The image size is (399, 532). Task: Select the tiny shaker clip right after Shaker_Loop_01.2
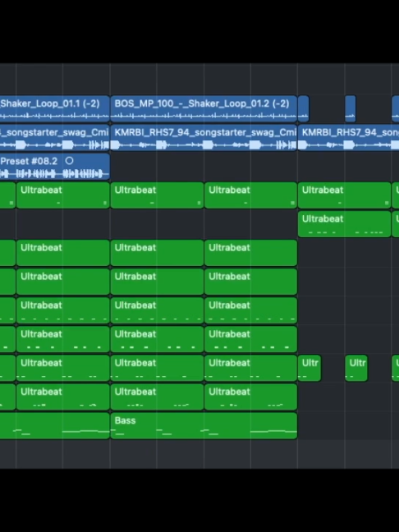pos(303,108)
